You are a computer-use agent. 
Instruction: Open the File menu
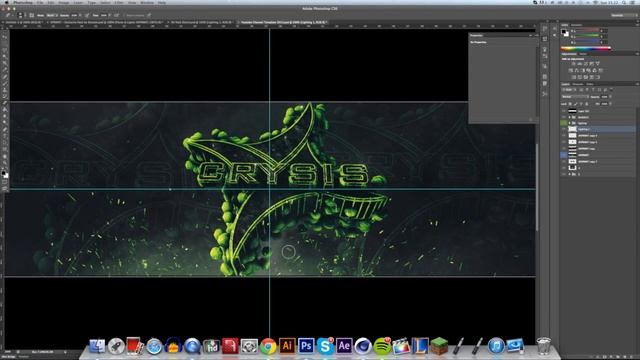[40, 2]
